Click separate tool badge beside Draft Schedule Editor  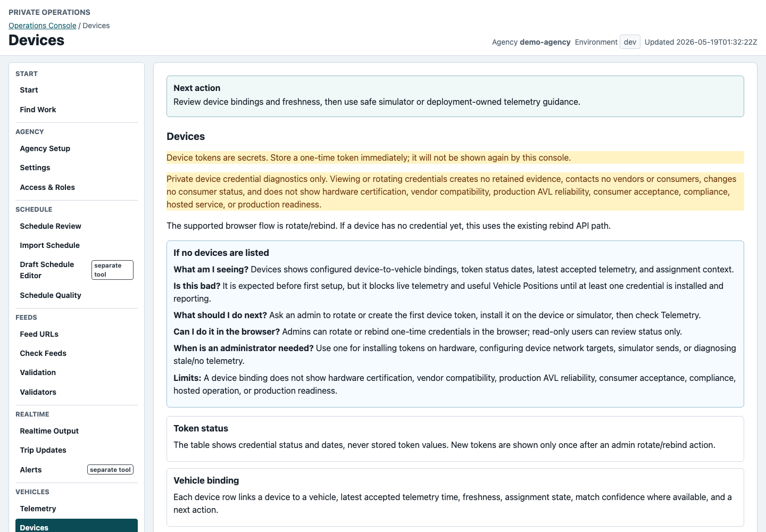(x=112, y=270)
